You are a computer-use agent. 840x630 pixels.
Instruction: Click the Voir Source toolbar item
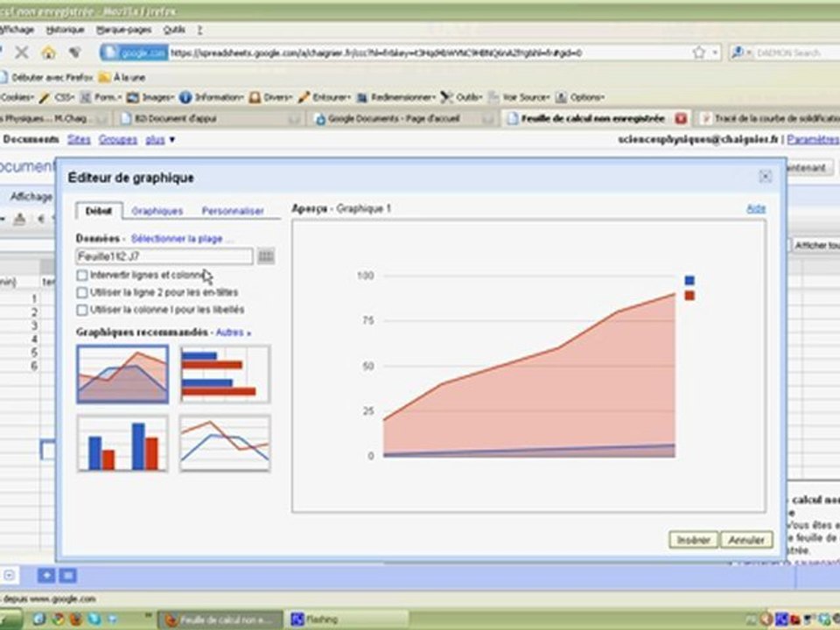pyautogui.click(x=519, y=97)
